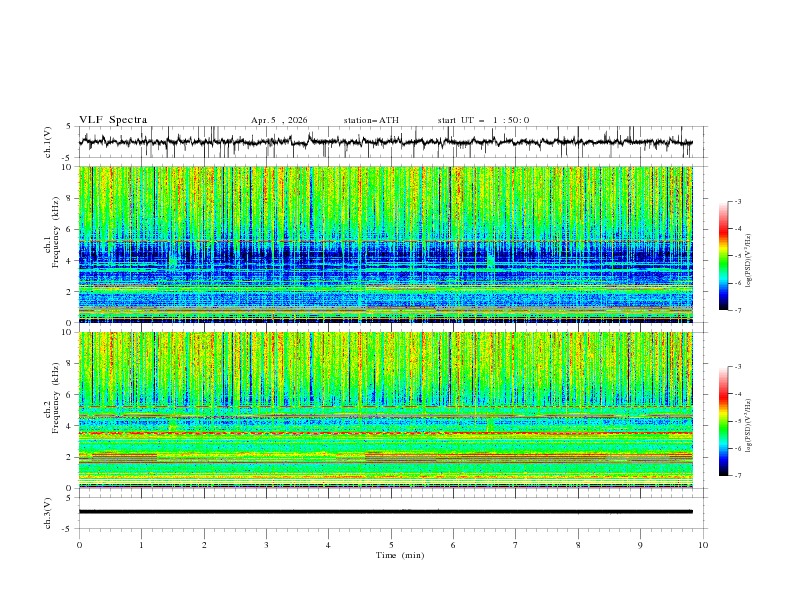Click the ch.2 color scale bar
The image size is (792, 612).
pyautogui.click(x=723, y=421)
